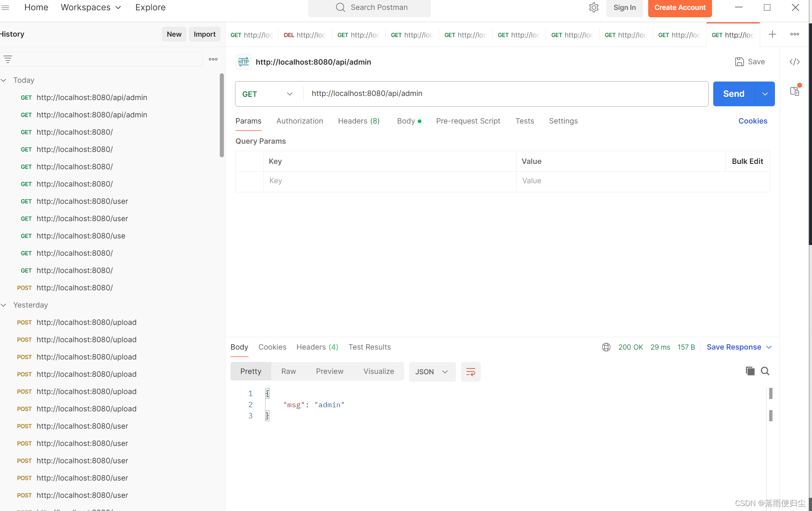Select the Pretty response view tab
The width and height of the screenshot is (812, 511).
(251, 371)
